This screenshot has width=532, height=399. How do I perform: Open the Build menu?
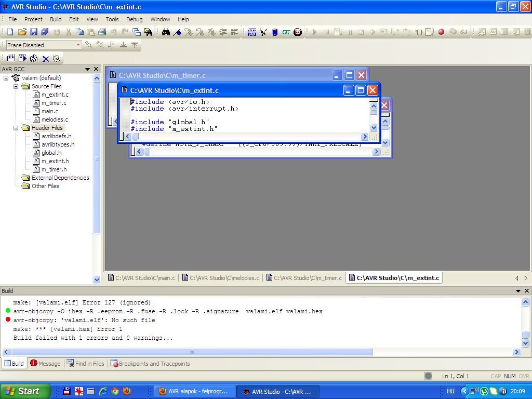pyautogui.click(x=56, y=19)
